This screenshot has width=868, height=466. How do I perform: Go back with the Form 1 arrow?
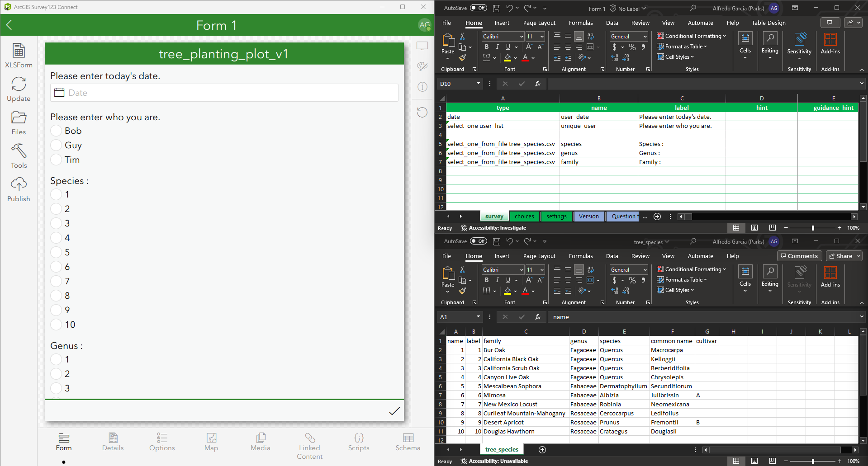9,25
